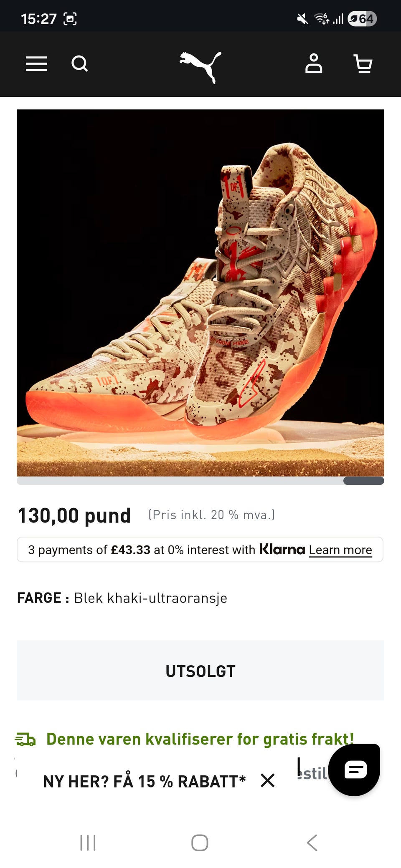Click the carousel scrollbar track
401x868 pixels.
[x=200, y=481]
